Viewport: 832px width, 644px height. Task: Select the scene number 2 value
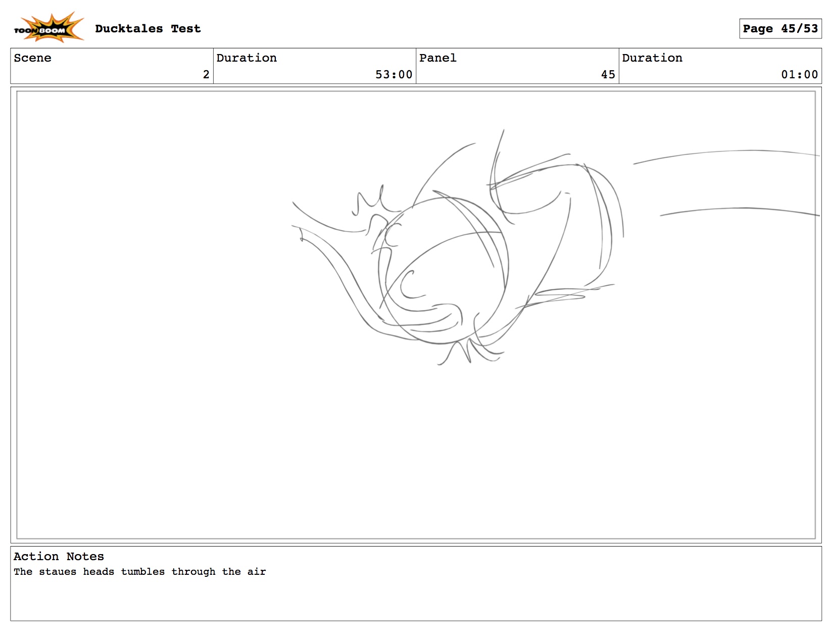(x=206, y=75)
